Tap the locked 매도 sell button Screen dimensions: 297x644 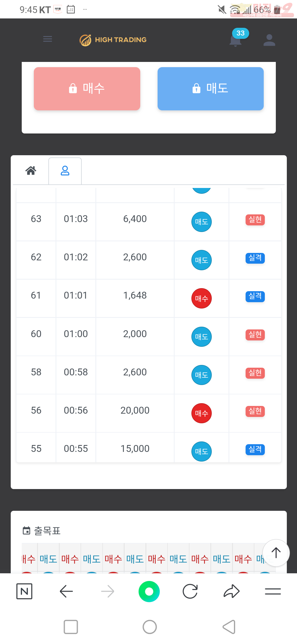pyautogui.click(x=211, y=89)
